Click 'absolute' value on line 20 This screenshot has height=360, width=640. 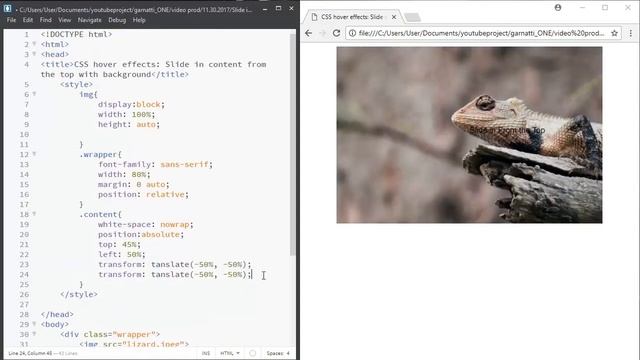click(160, 234)
